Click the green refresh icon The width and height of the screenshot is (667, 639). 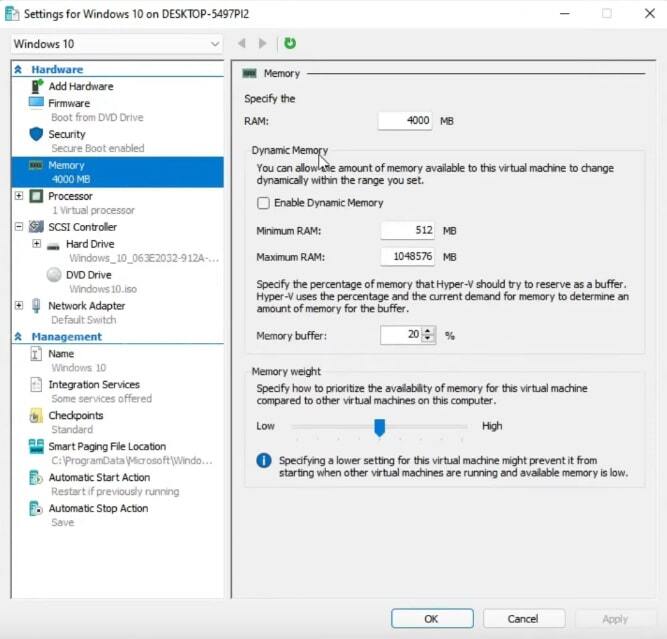(x=290, y=43)
